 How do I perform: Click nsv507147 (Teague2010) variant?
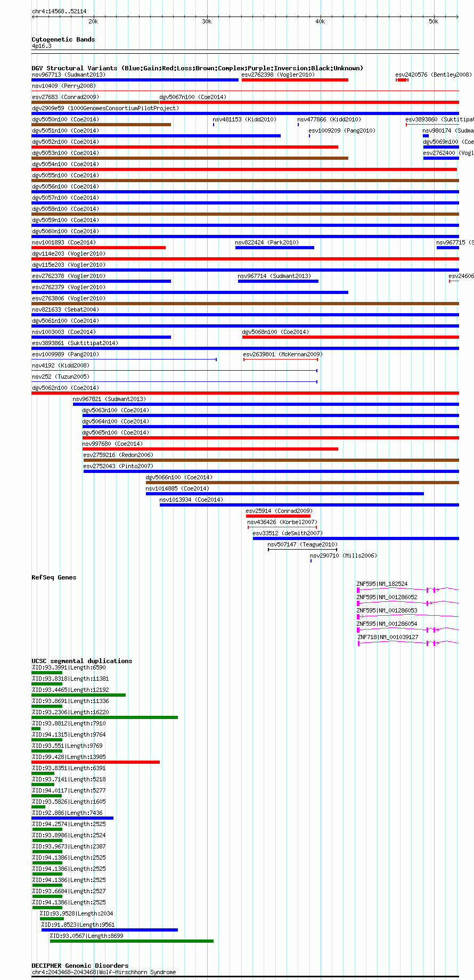pos(303,550)
